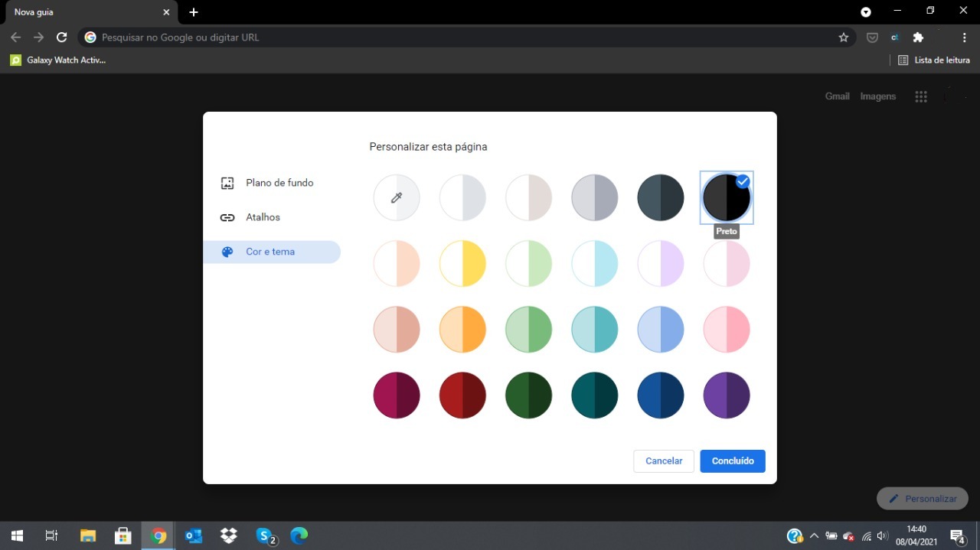Image resolution: width=980 pixels, height=550 pixels.
Task: Choose the light blue theme swatch
Action: coord(661,329)
